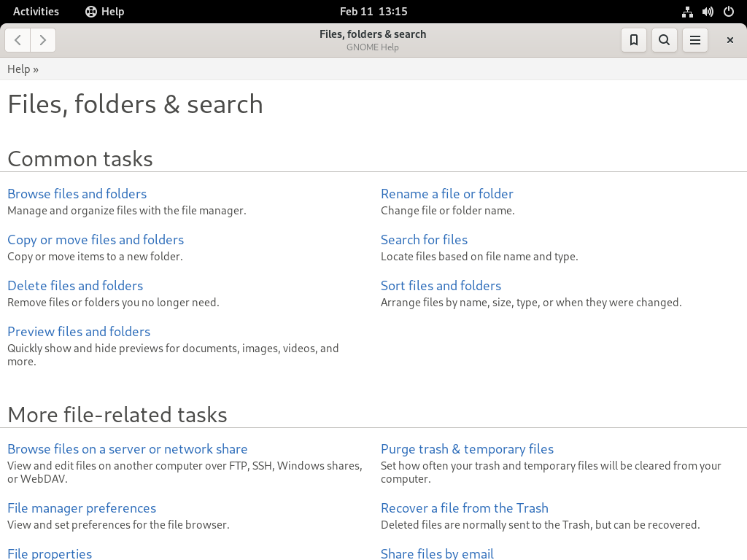Open the Activities overview
Image resolution: width=747 pixels, height=560 pixels.
pos(36,12)
